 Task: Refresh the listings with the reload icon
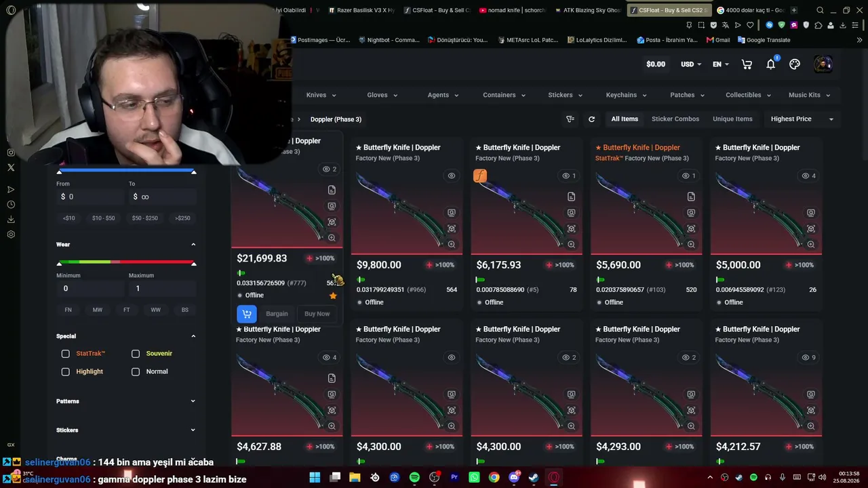[591, 119]
